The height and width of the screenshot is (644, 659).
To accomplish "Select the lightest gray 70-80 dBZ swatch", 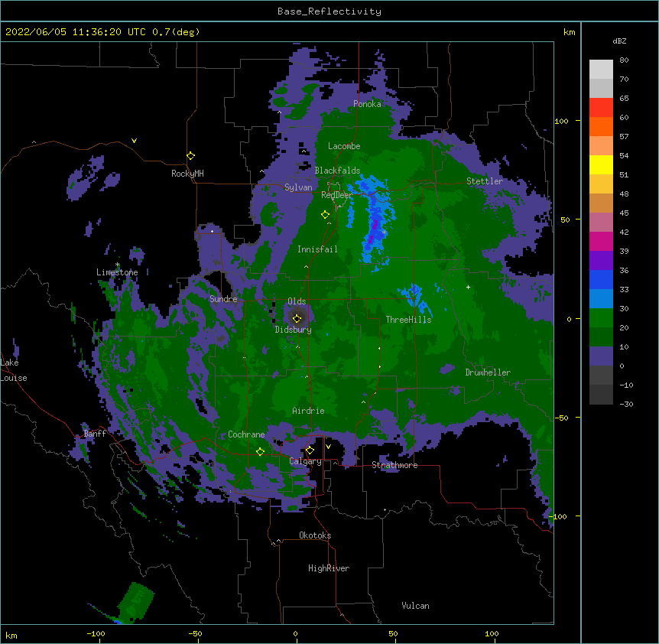I will click(601, 70).
